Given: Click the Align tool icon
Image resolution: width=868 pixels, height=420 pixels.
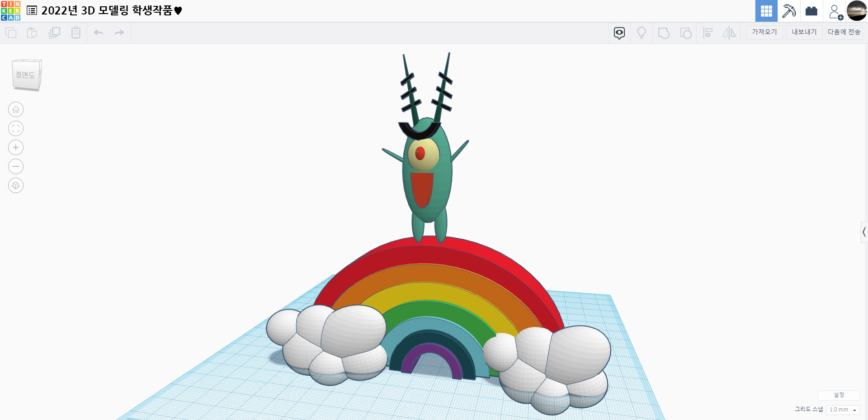Looking at the screenshot, I should coord(708,33).
